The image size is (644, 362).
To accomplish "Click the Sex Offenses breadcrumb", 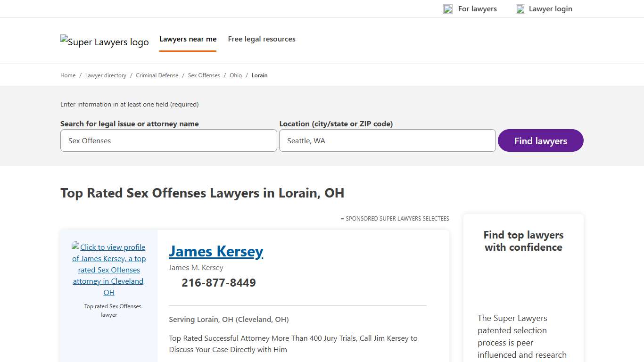I will [x=204, y=75].
